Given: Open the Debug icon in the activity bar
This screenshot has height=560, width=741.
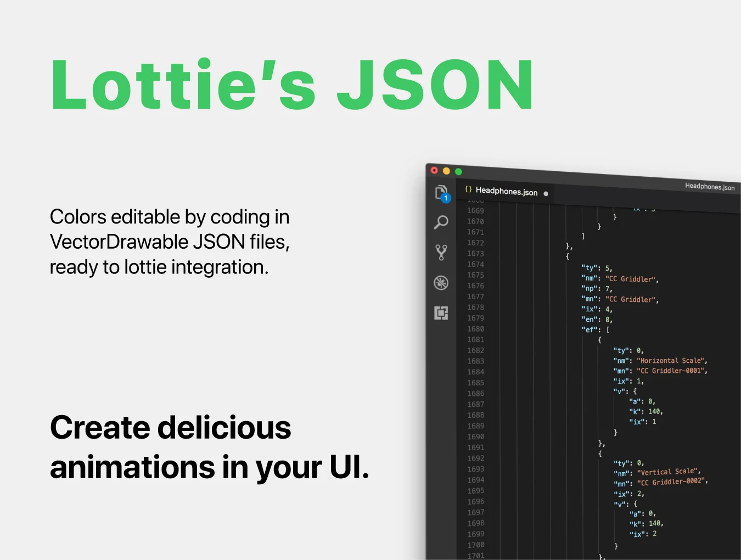Looking at the screenshot, I should coord(441,283).
